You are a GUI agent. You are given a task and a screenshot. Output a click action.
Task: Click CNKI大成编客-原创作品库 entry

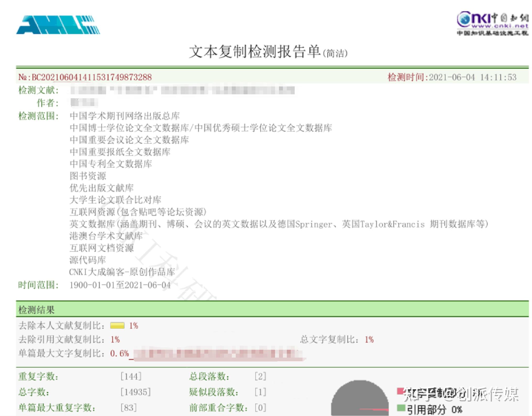(122, 272)
